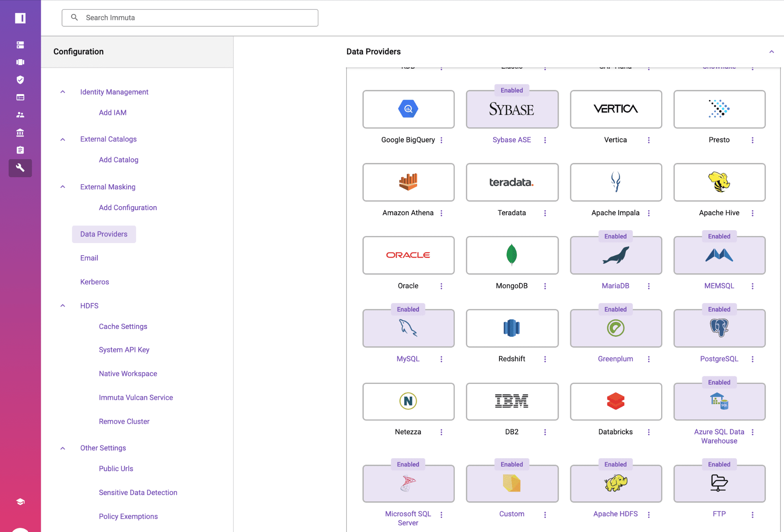Collapse the Other Settings section
Screen dimensions: 784x532
[x=63, y=448]
